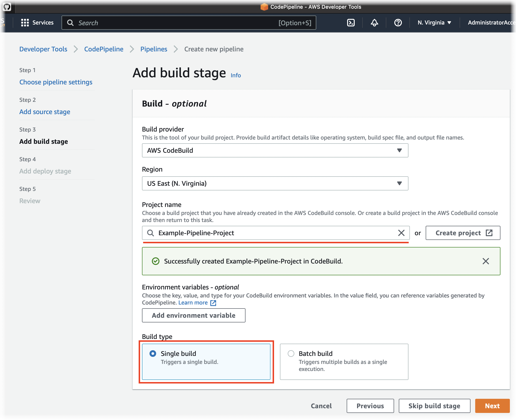Click the external link icon beside Learn more
The height and width of the screenshot is (420, 516).
click(x=213, y=303)
